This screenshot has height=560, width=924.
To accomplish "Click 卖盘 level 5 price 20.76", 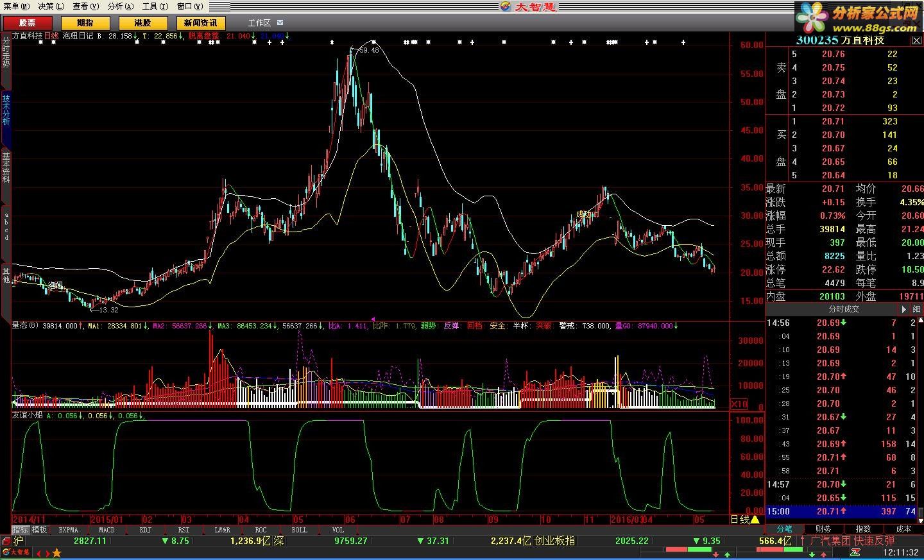I will click(x=833, y=54).
